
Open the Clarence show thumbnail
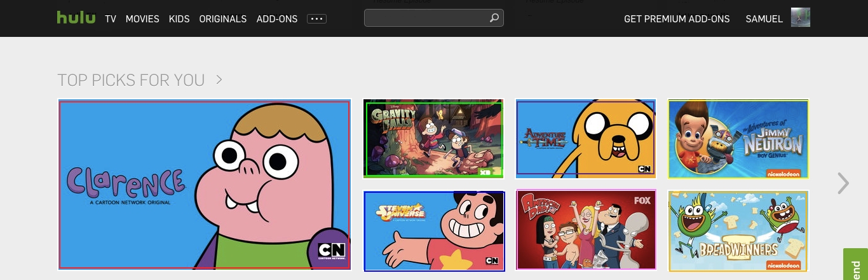[205, 185]
